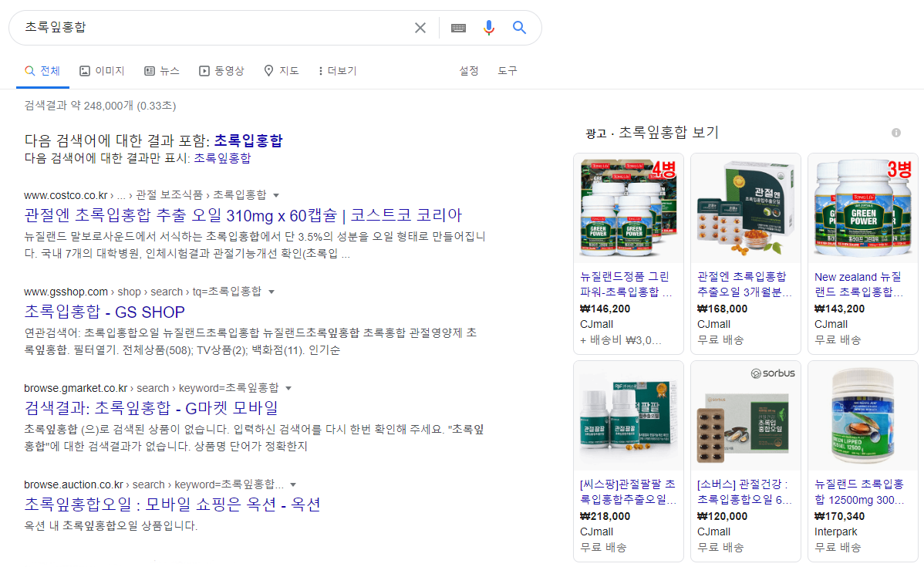Open the 더보기 menu

[338, 71]
